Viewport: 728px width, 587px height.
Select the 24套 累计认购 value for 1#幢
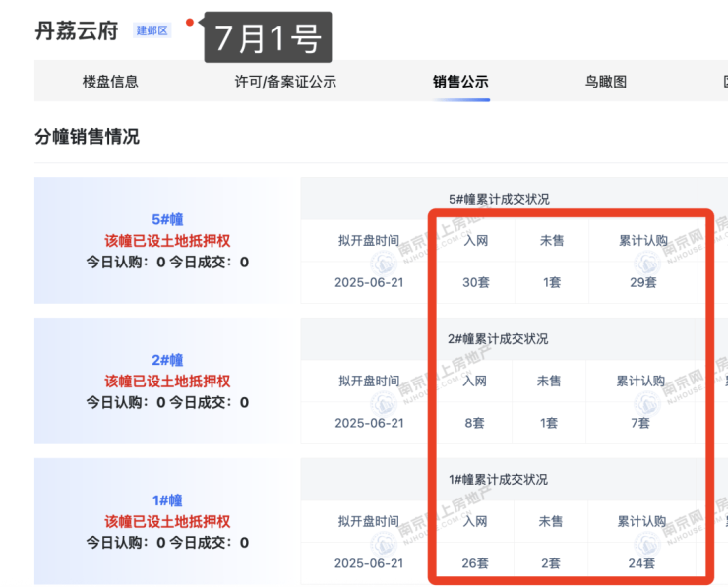coord(641,563)
